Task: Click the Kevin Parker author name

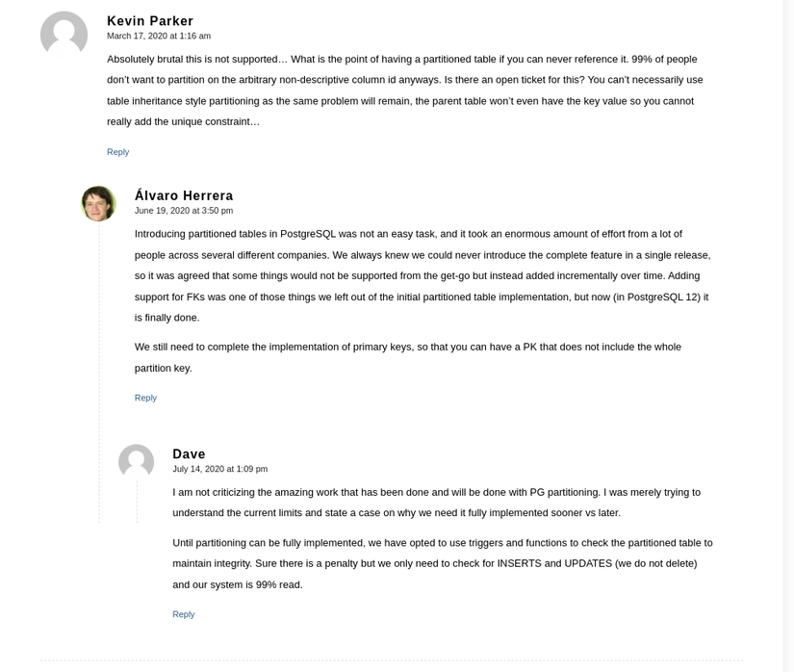Action: 150,21
